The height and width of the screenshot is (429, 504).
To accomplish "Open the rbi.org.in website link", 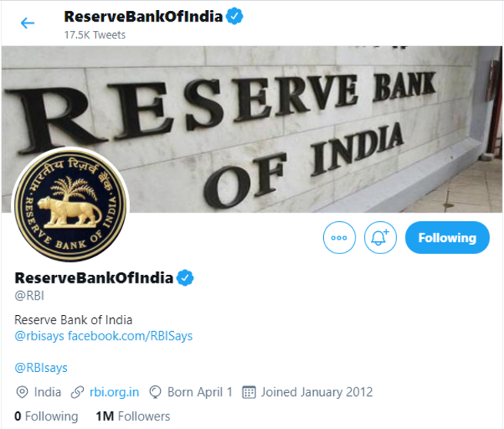I will (x=114, y=392).
